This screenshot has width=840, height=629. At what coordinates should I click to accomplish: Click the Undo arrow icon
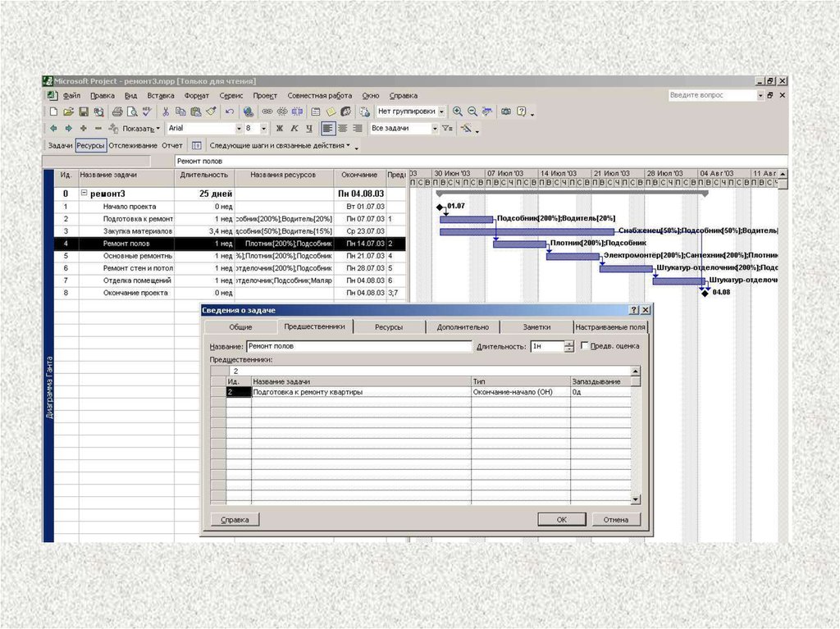tap(230, 112)
